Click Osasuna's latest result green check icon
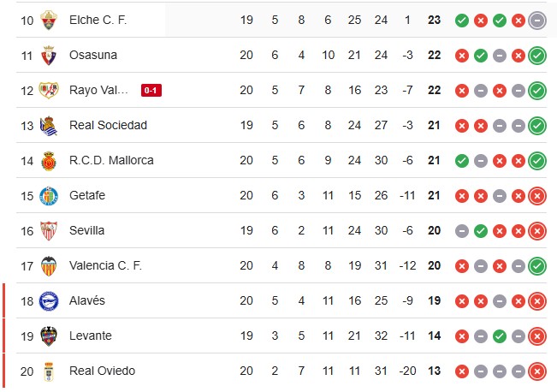557x392 pixels. (537, 55)
